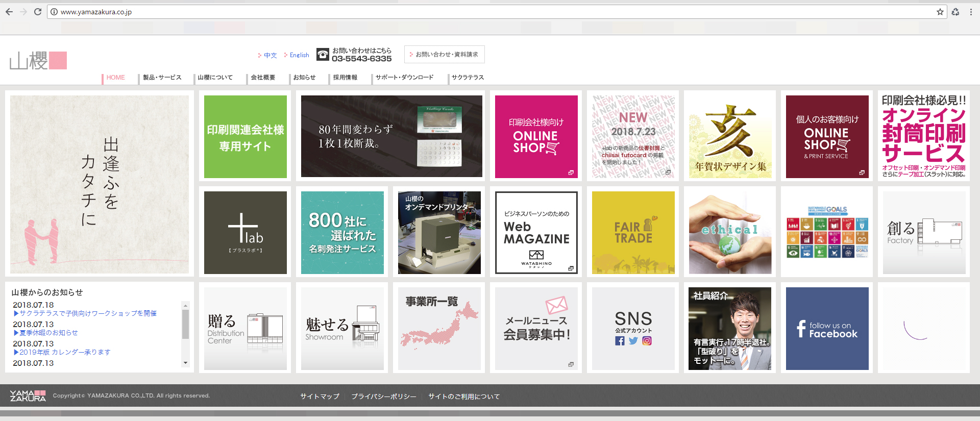
Task: Click the browser reload button
Action: pos(38,12)
